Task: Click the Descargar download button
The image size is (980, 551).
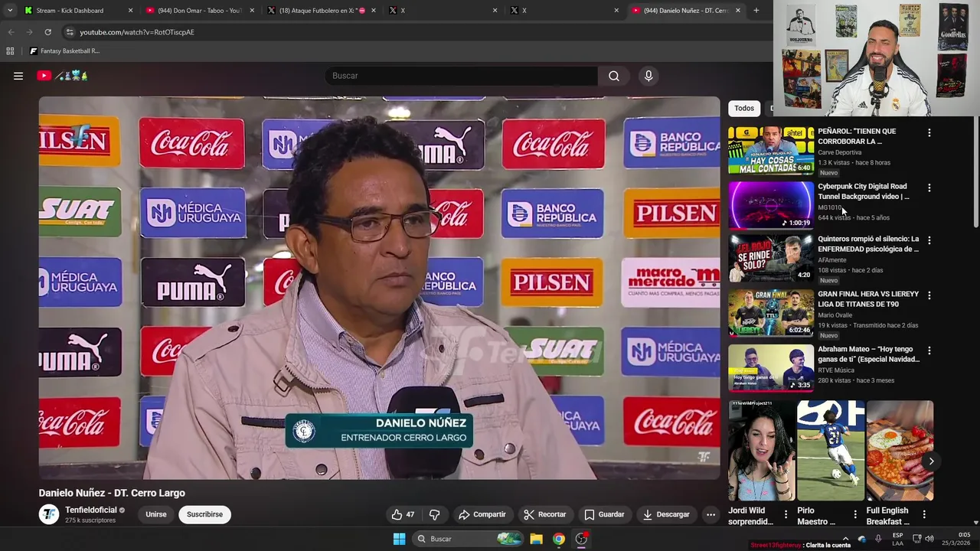Action: pos(666,514)
